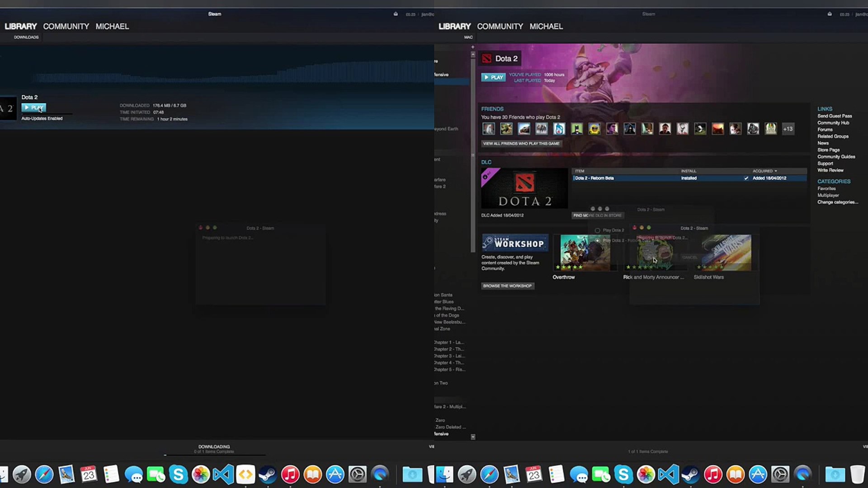Click the first friend avatar in Friends row
Image resolution: width=868 pixels, height=488 pixels.
[488, 129]
